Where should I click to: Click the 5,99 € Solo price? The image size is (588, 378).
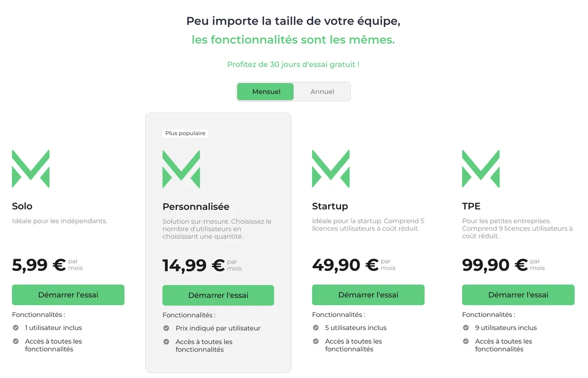tap(39, 265)
